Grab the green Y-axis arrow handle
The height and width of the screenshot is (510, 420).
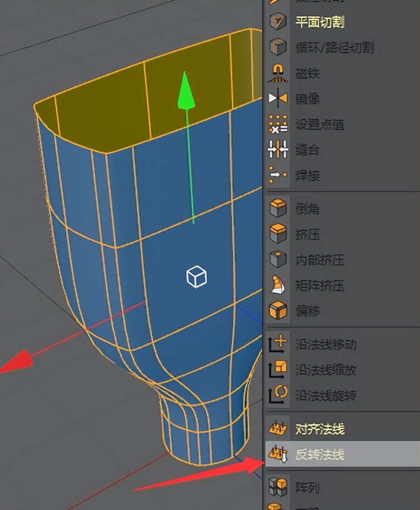[186, 90]
